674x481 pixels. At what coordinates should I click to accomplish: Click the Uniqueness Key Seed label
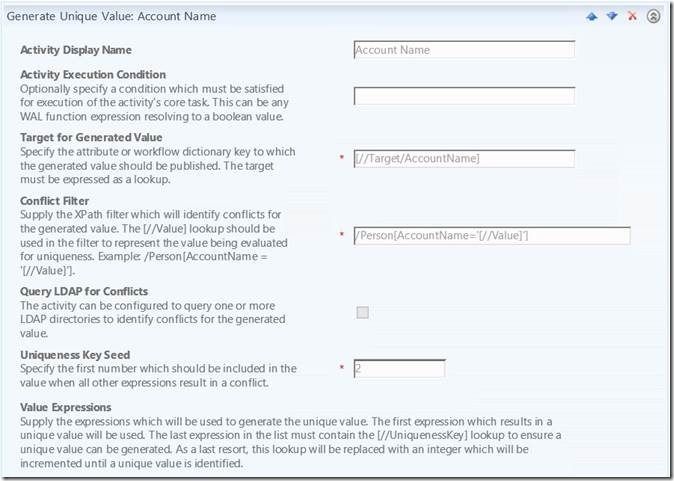(x=76, y=355)
